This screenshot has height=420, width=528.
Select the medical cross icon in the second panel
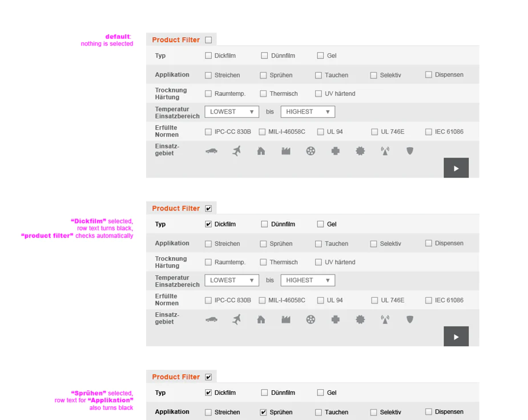(336, 320)
